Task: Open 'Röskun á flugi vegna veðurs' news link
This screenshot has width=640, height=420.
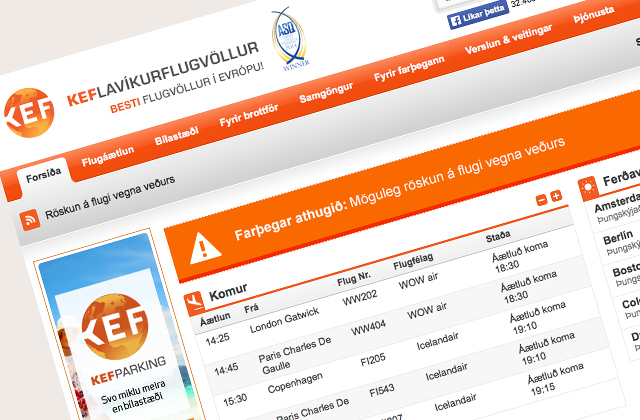Action: [110, 198]
